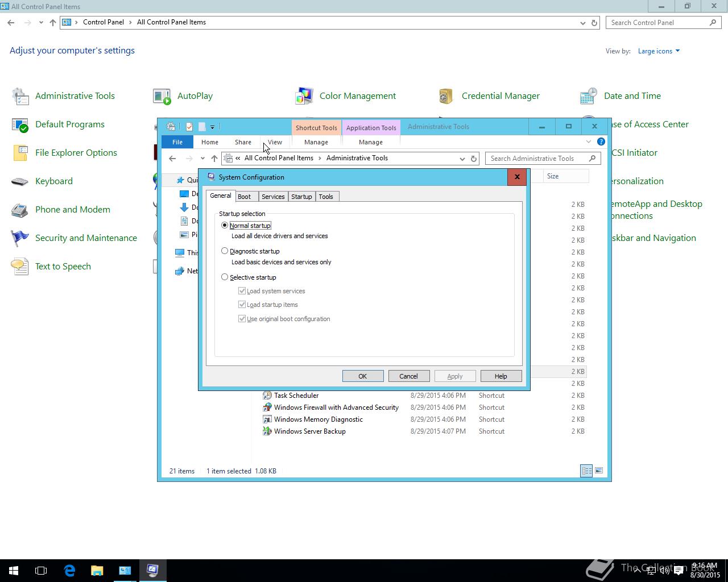
Task: Expand All Control Panel Items breadcrumb chevron in Administrative Tools
Action: [x=320, y=158]
